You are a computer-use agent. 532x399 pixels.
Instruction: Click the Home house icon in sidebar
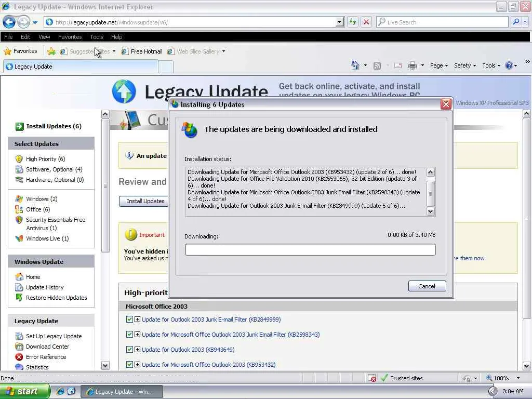(19, 277)
